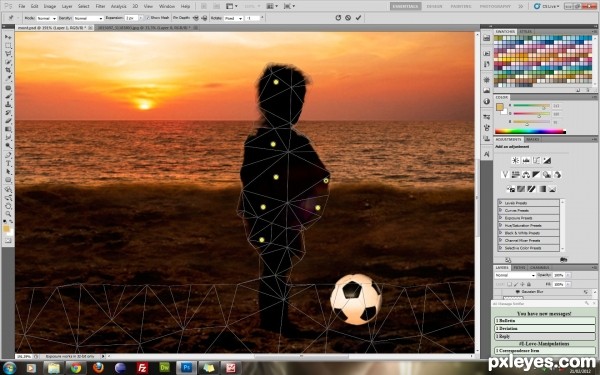600x375 pixels.
Task: Add a Gradient Map adjustment
Action: pyautogui.click(x=542, y=189)
